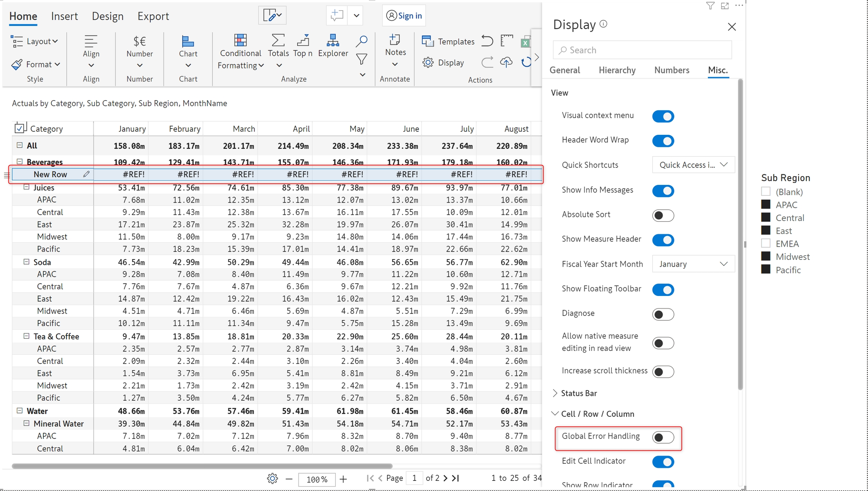868x491 pixels.
Task: Collapse the Juices row group
Action: click(x=26, y=187)
